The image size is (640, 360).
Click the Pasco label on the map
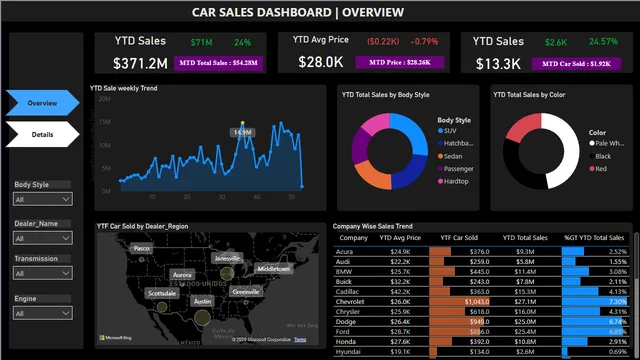(142, 248)
